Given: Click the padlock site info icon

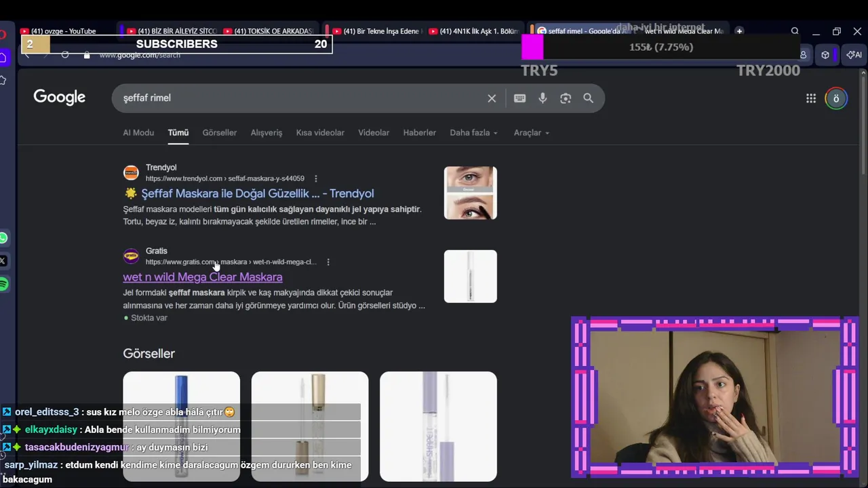Looking at the screenshot, I should pos(87,55).
